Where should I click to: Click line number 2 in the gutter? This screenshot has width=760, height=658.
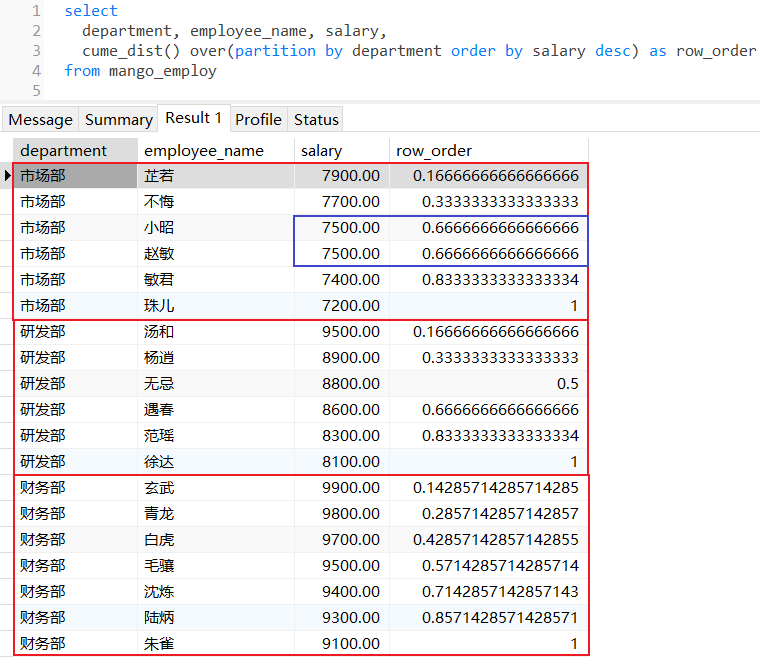(36, 31)
